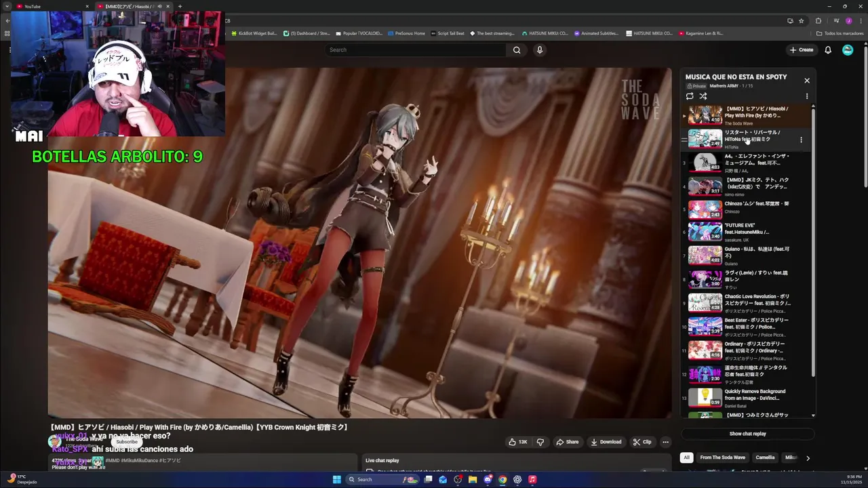Open a new browser tab
The image size is (868, 488).
point(180,7)
